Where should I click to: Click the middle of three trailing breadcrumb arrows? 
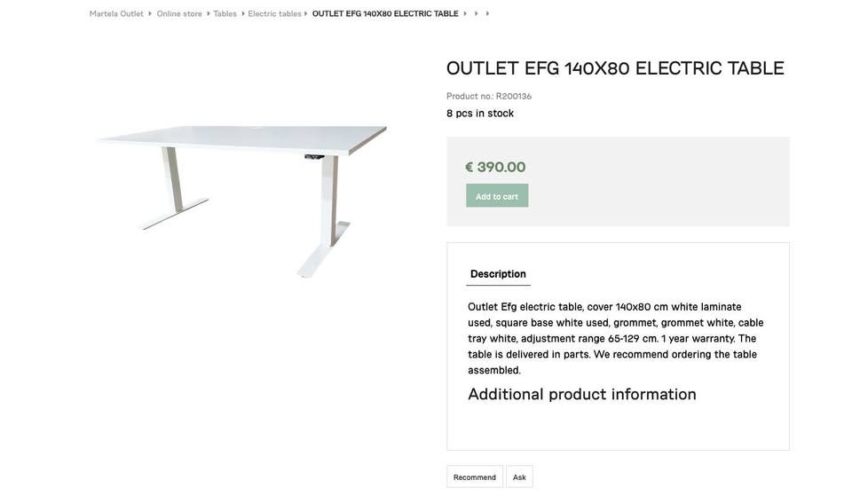click(x=477, y=14)
